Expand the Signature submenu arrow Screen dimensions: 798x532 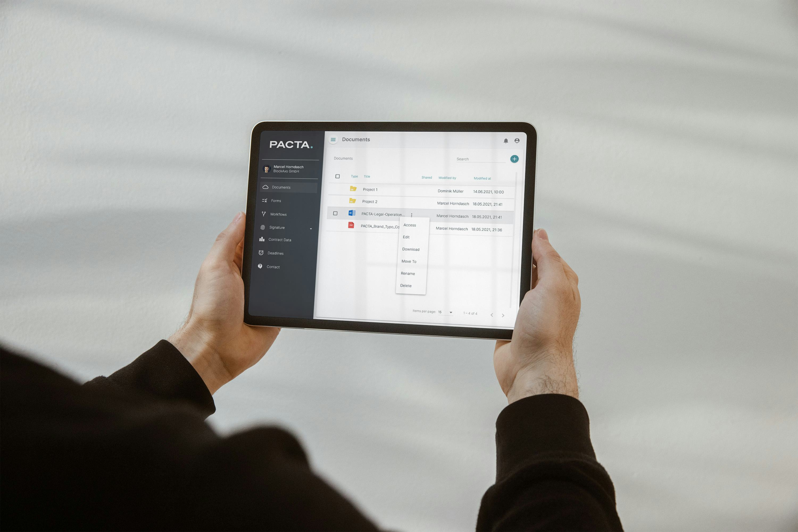[x=315, y=227]
